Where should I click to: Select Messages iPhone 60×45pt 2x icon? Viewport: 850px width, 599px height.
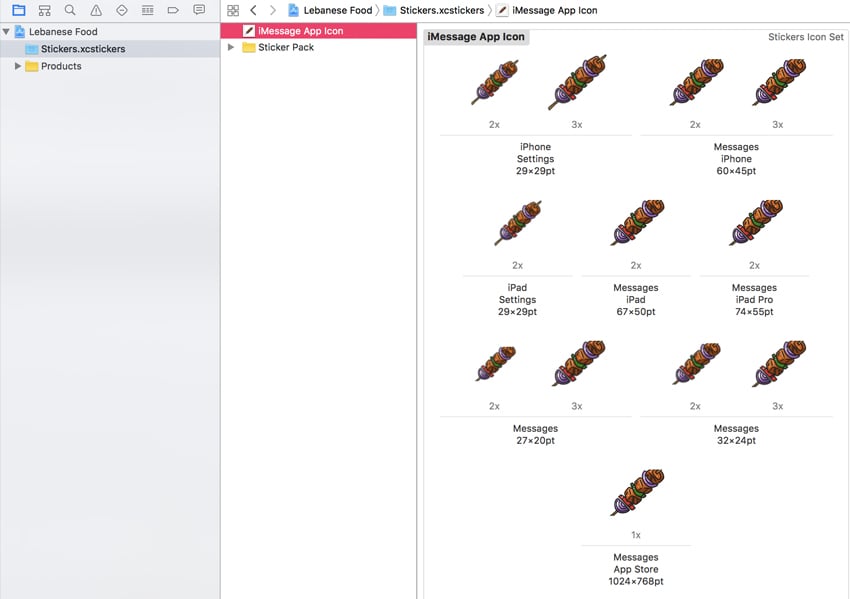(696, 81)
